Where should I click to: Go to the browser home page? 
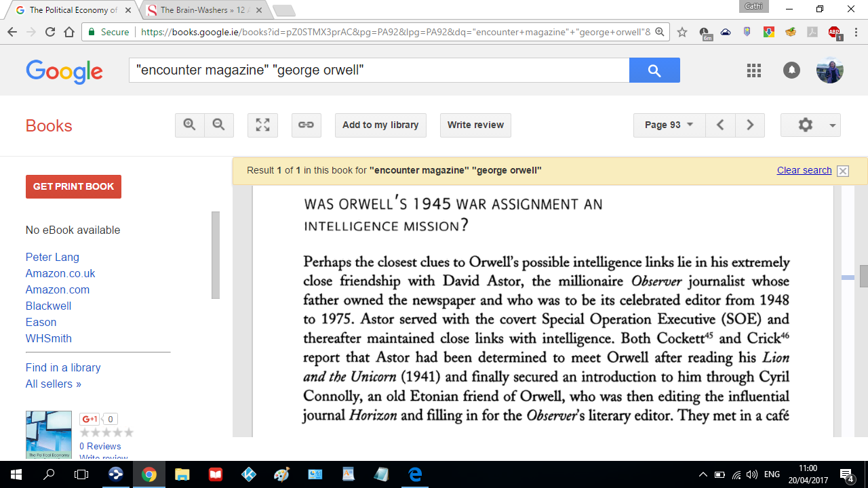coord(69,32)
